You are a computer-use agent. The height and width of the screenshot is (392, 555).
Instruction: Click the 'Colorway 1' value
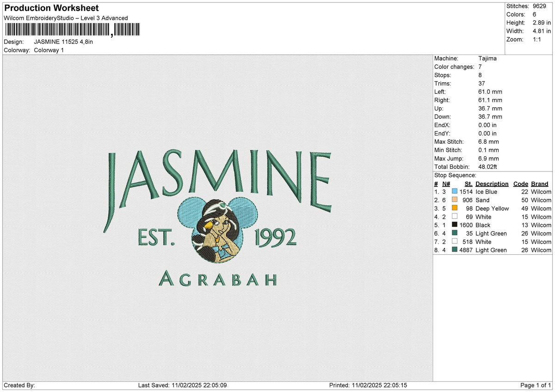tap(49, 50)
